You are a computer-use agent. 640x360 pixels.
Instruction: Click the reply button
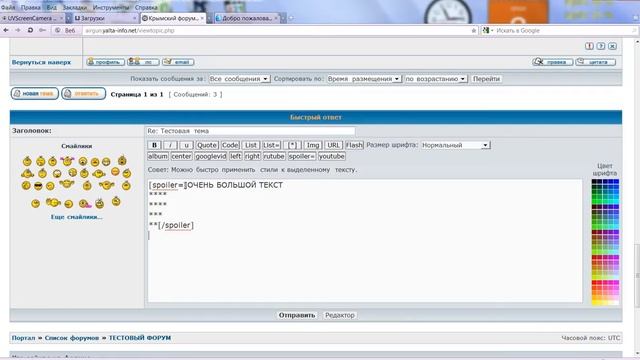coord(84,93)
